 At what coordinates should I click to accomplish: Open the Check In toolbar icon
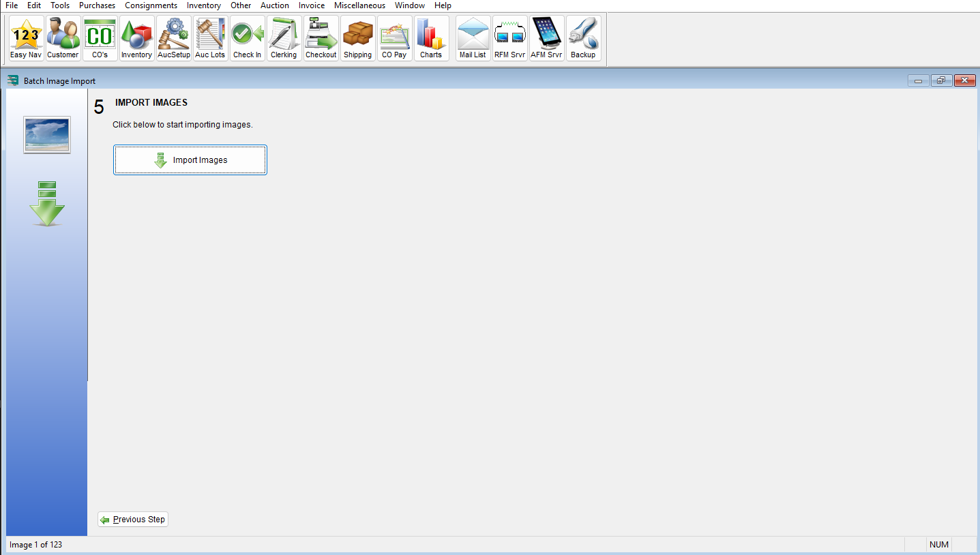[247, 38]
